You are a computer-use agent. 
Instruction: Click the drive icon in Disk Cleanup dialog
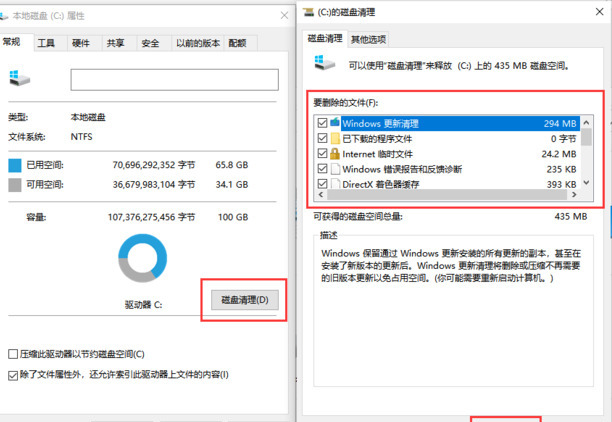tap(325, 64)
